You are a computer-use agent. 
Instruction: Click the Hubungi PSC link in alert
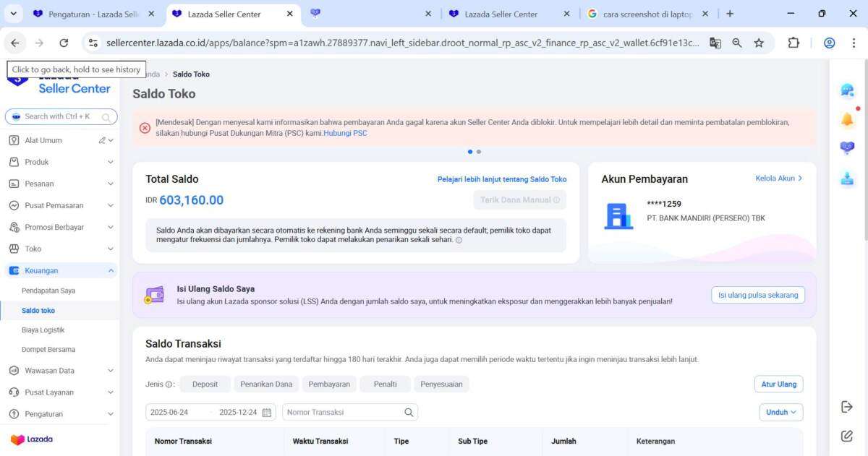click(x=345, y=133)
